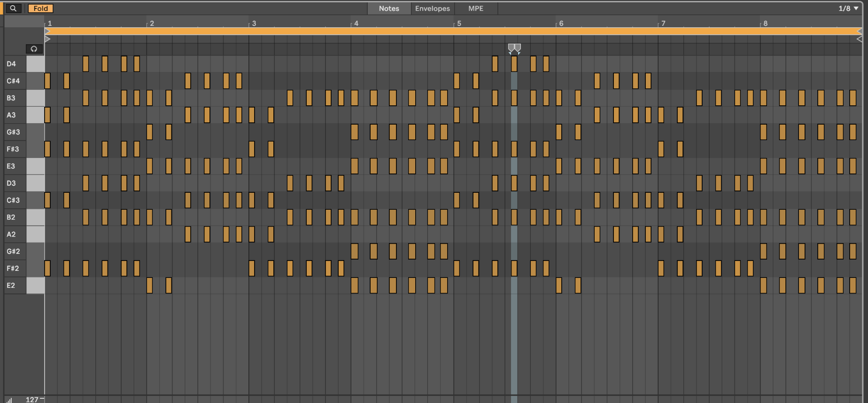Click the insert marker above the playhead
Image resolution: width=868 pixels, height=403 pixels.
coord(514,48)
